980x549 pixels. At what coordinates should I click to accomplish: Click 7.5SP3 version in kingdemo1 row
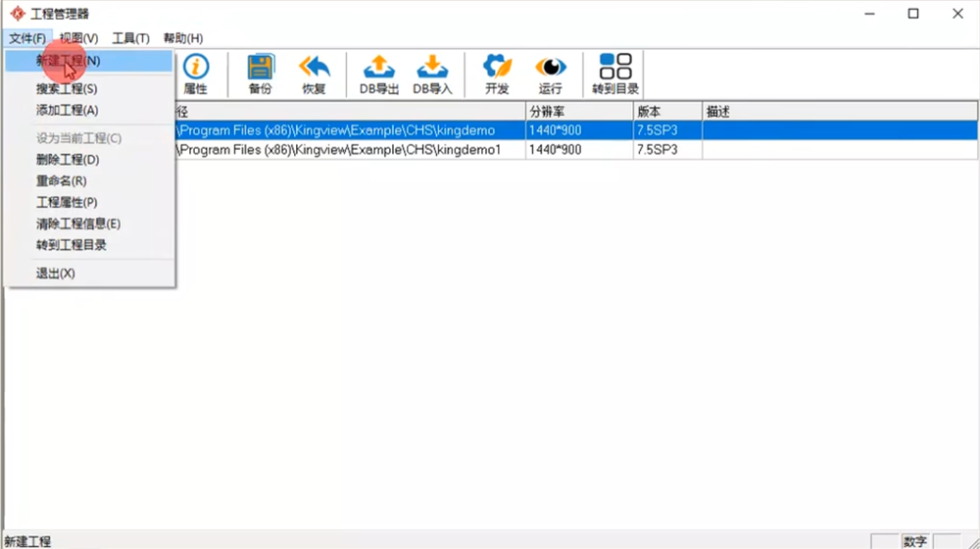[x=667, y=149]
